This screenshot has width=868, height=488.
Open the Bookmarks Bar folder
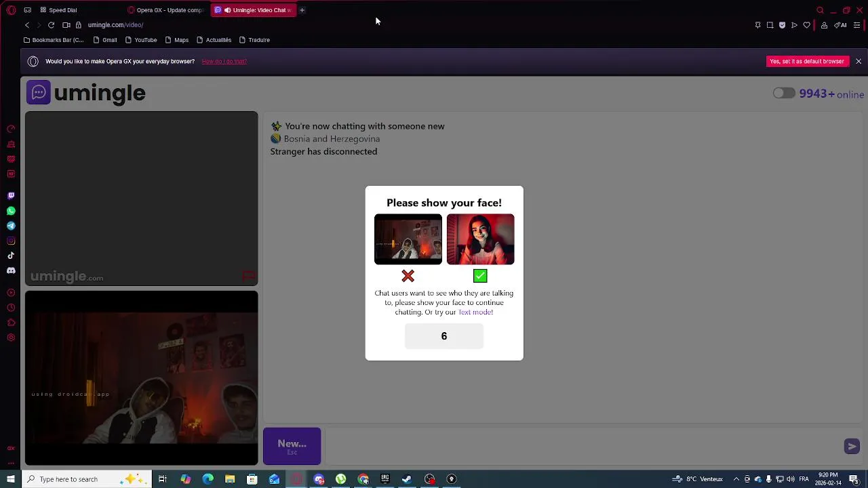point(54,40)
